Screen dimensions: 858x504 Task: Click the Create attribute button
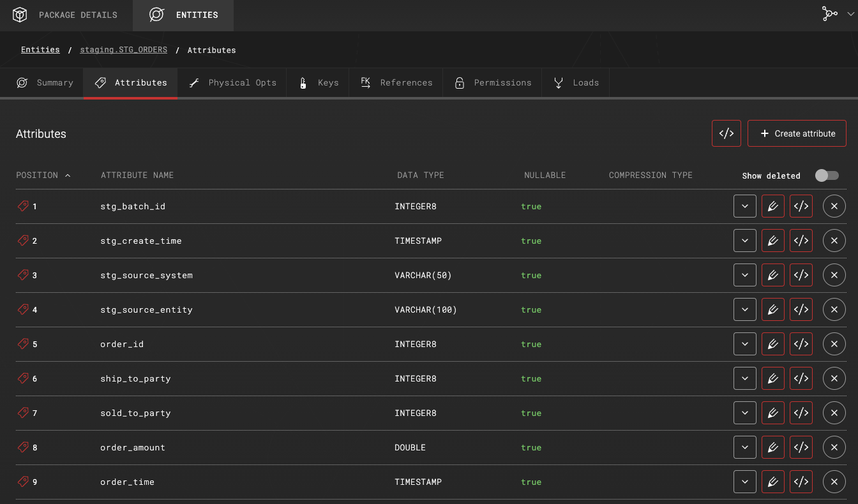[x=797, y=134]
